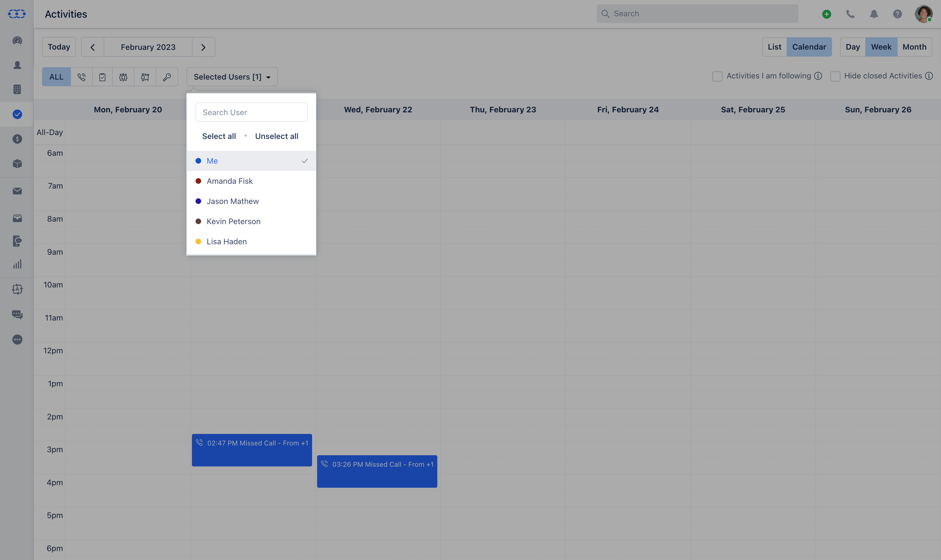Image resolution: width=941 pixels, height=560 pixels.
Task: Click Select all users link
Action: (219, 136)
